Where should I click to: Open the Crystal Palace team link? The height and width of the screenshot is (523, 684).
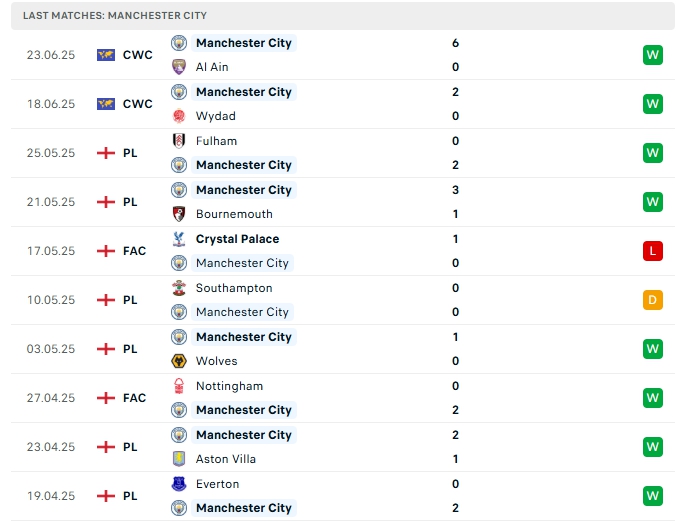click(237, 239)
